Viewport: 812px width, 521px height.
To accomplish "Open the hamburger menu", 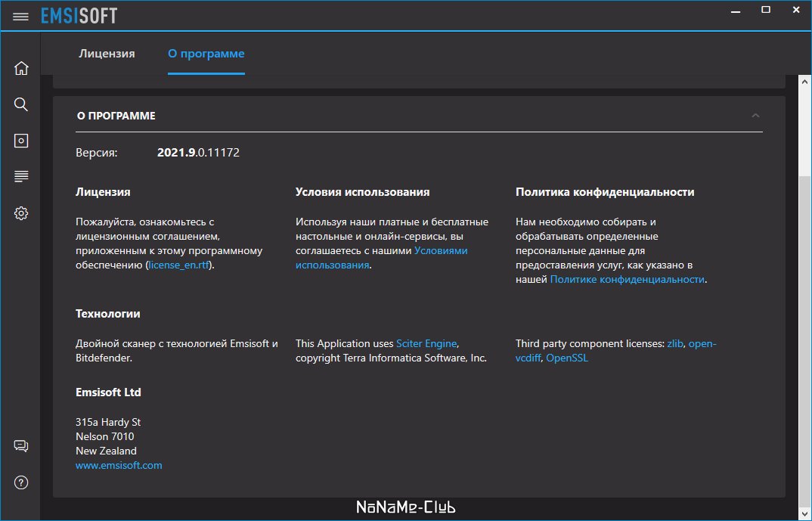I will pyautogui.click(x=20, y=17).
